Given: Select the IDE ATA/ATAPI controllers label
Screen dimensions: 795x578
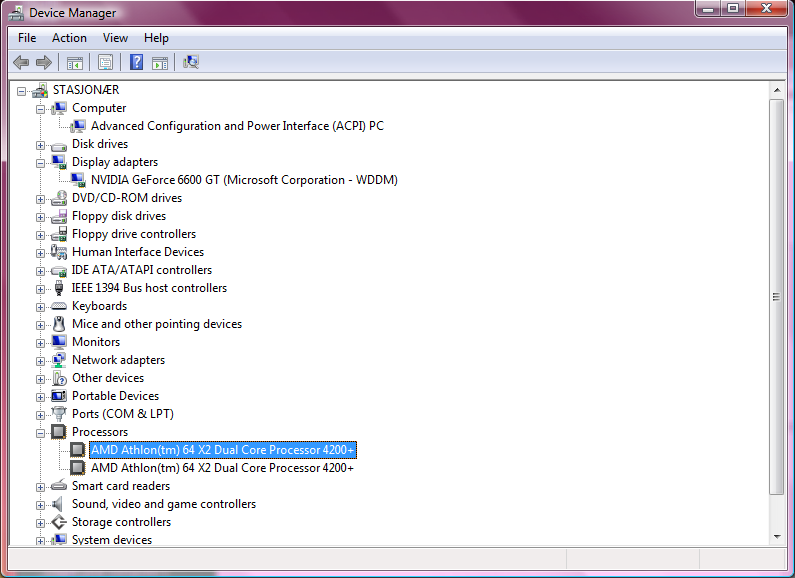Looking at the screenshot, I should pyautogui.click(x=141, y=270).
